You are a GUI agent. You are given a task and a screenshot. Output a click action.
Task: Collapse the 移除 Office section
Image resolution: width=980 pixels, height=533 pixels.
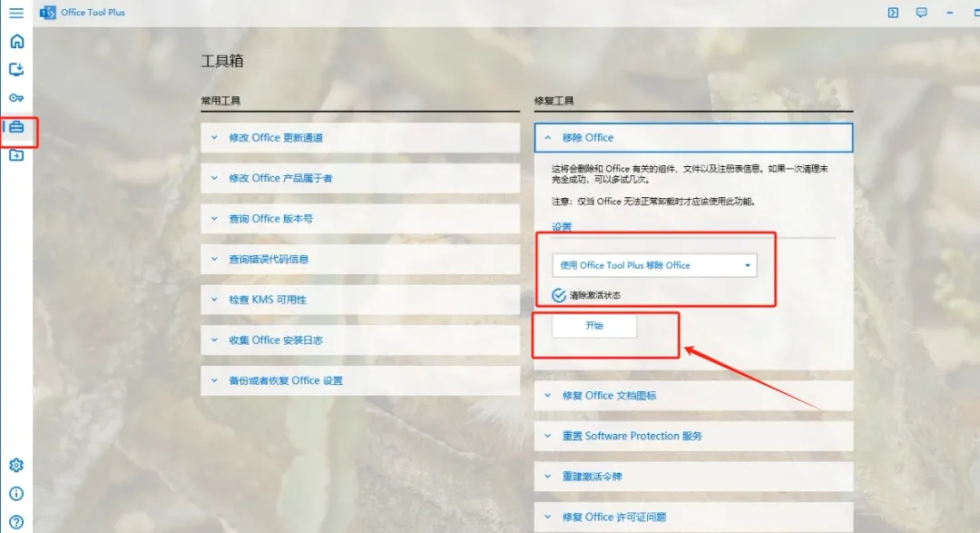pos(693,138)
